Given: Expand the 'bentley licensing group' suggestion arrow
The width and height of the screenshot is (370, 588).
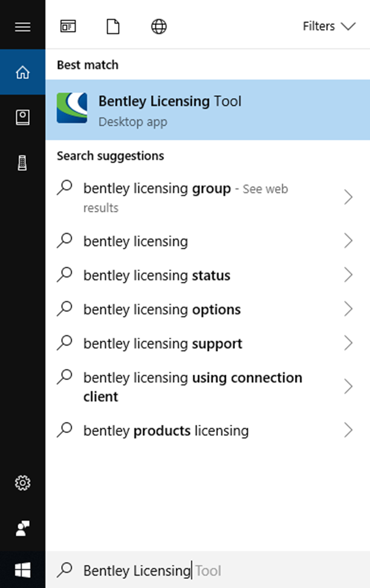Looking at the screenshot, I should [x=348, y=197].
